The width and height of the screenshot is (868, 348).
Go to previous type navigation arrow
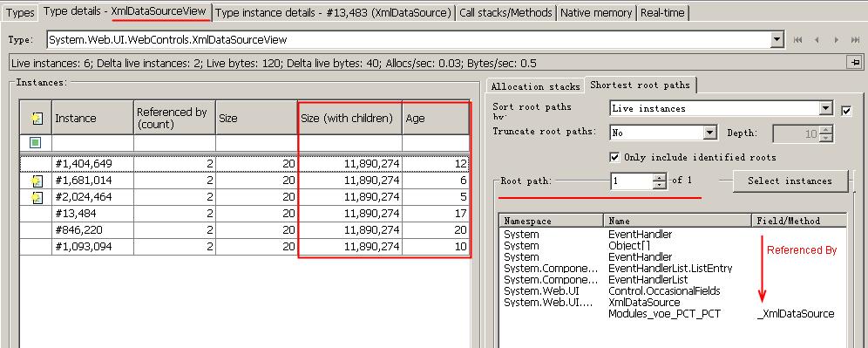coord(817,40)
